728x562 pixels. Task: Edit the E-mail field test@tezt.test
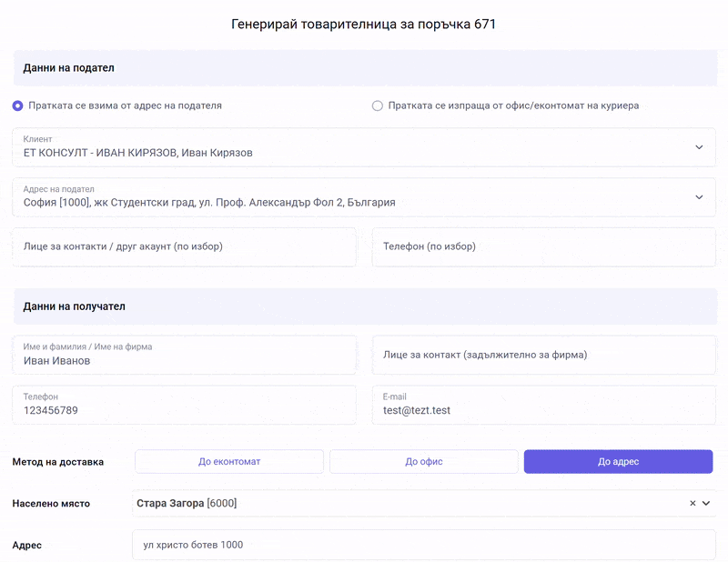pyautogui.click(x=543, y=405)
